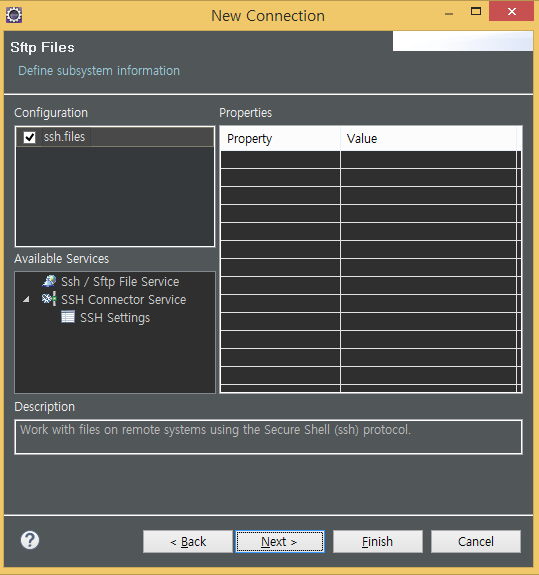Click the Finish button

click(x=378, y=541)
